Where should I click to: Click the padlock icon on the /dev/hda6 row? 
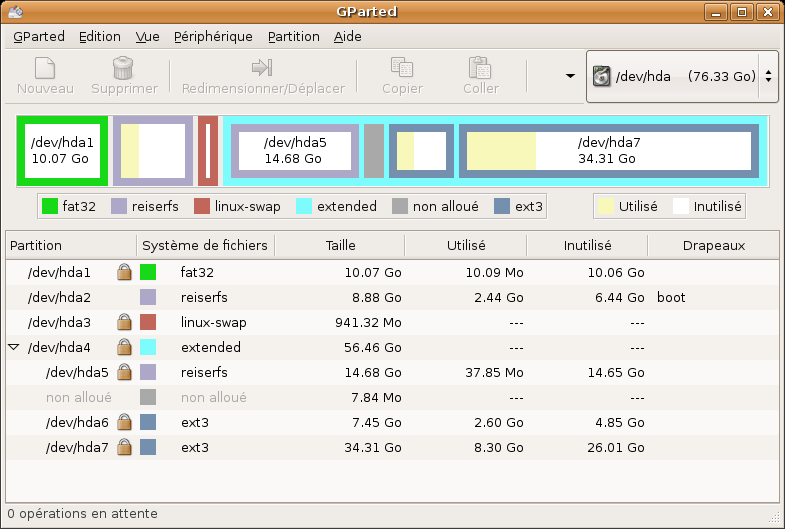[124, 422]
